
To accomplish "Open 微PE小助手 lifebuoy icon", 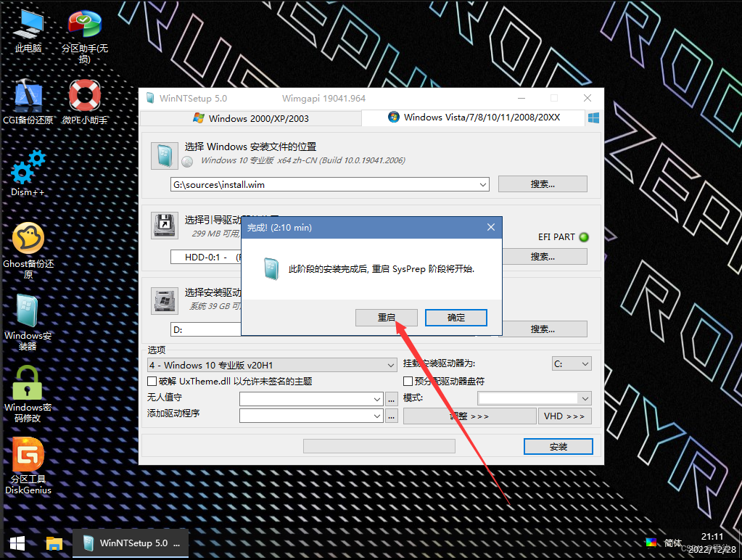I will point(85,102).
